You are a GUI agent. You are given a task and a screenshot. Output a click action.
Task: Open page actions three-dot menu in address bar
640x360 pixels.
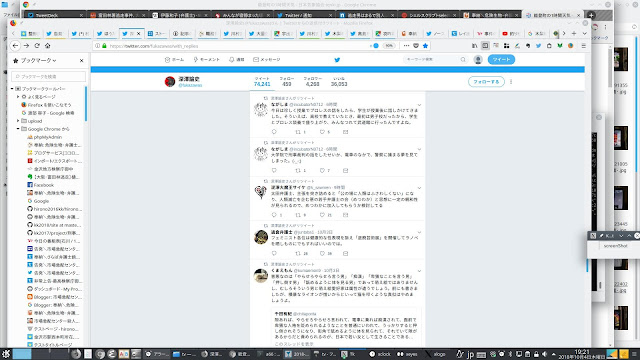coord(406,46)
